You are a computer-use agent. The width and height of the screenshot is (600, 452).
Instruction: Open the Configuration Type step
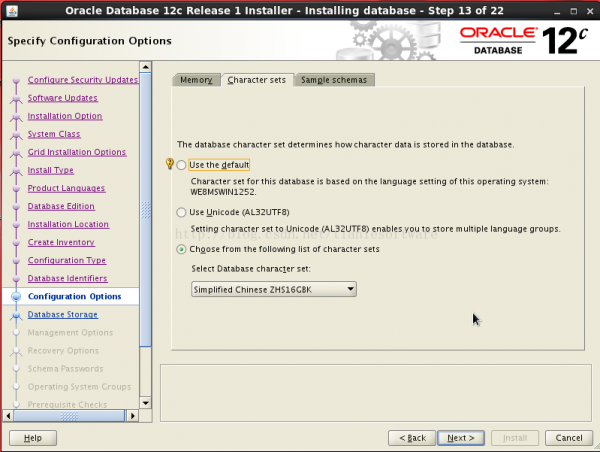[x=67, y=260]
